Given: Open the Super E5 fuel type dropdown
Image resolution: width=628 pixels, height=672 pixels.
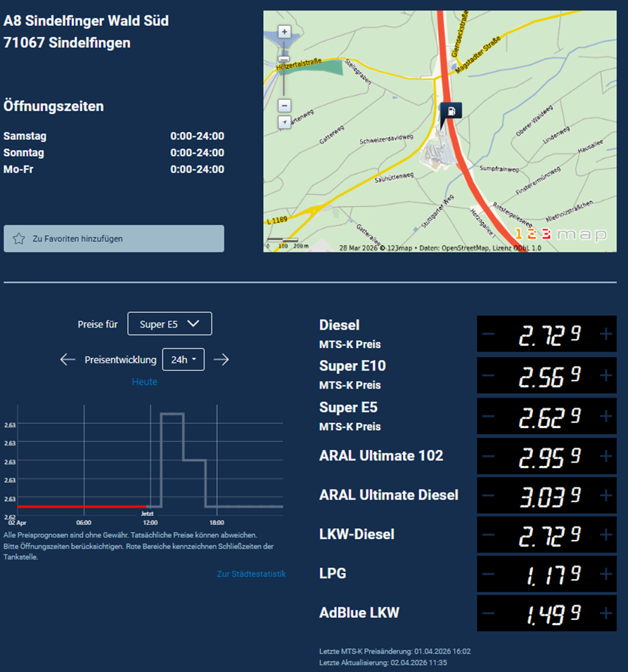Looking at the screenshot, I should (169, 324).
